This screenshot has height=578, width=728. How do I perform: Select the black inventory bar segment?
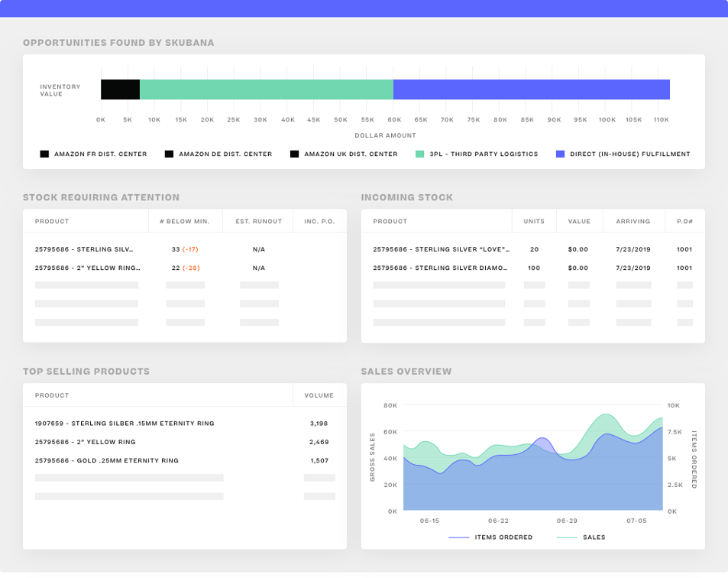(x=119, y=89)
